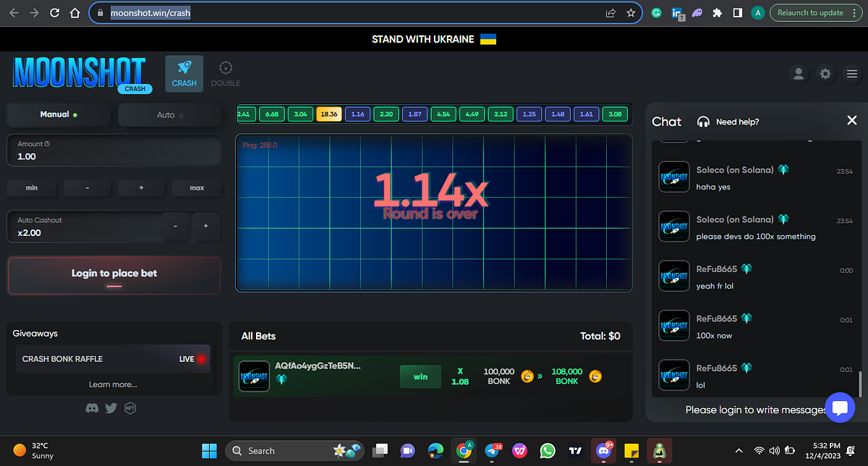Open the Twitter icon under Giveaways
Viewport: 868px width, 466px height.
(x=111, y=408)
